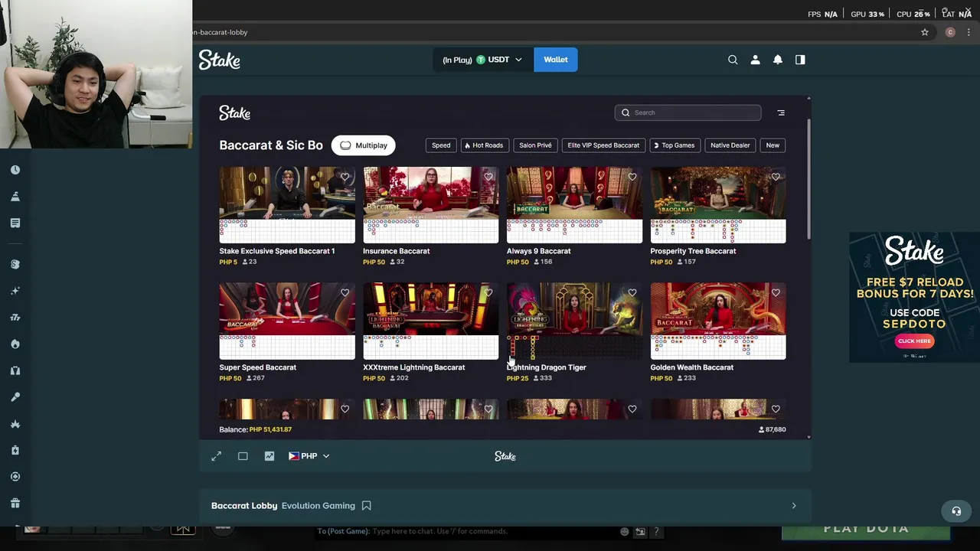
Task: Open Stake Exclusive Speed Baccarat 1 thumbnail
Action: click(x=287, y=205)
